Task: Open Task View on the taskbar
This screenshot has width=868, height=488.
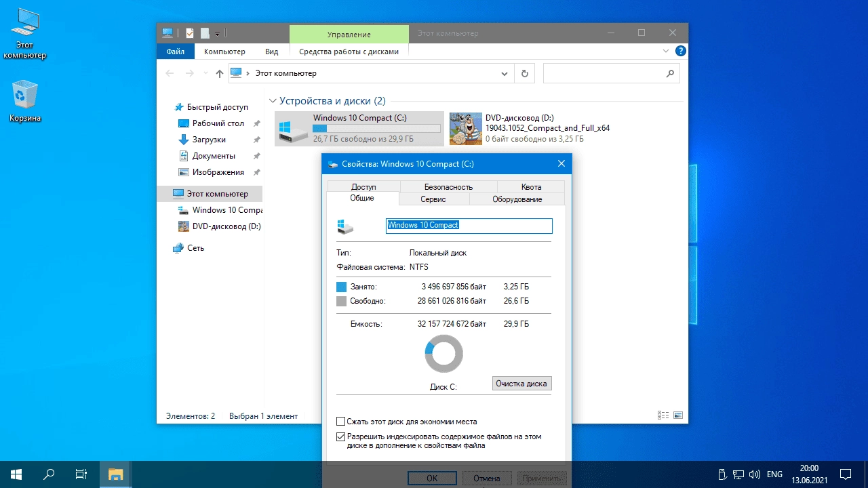Action: pos(81,474)
